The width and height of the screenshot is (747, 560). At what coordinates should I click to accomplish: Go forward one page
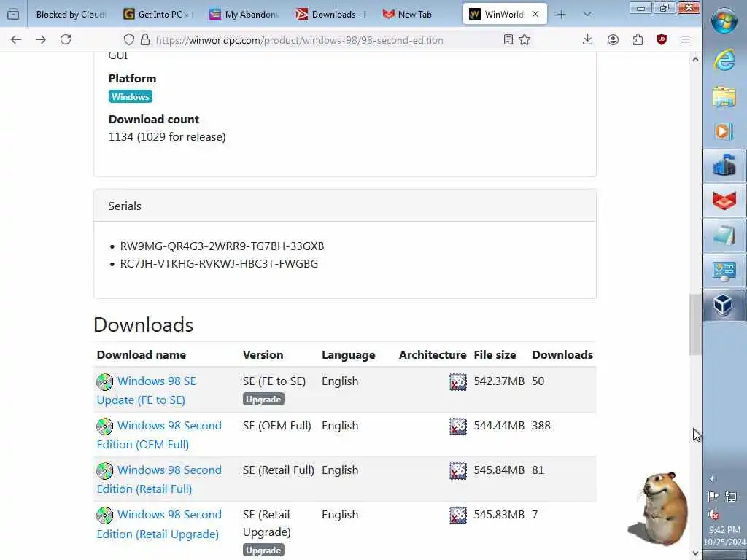pyautogui.click(x=41, y=39)
